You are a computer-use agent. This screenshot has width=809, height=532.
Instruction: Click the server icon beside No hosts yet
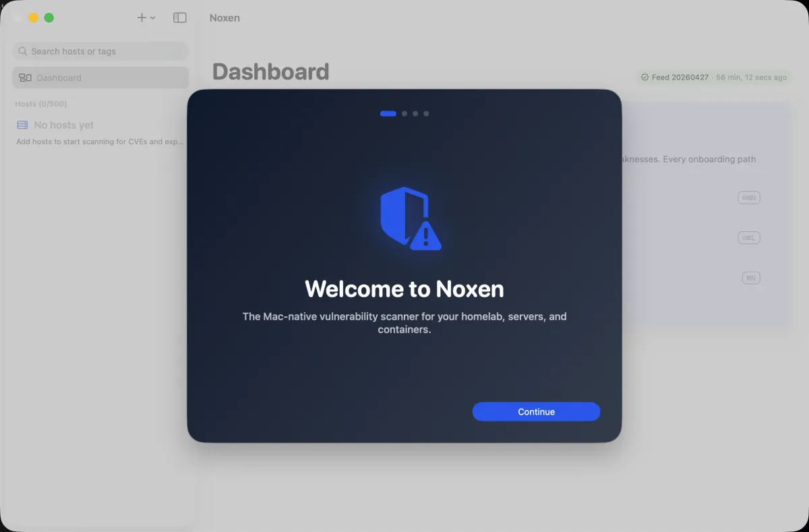22,125
